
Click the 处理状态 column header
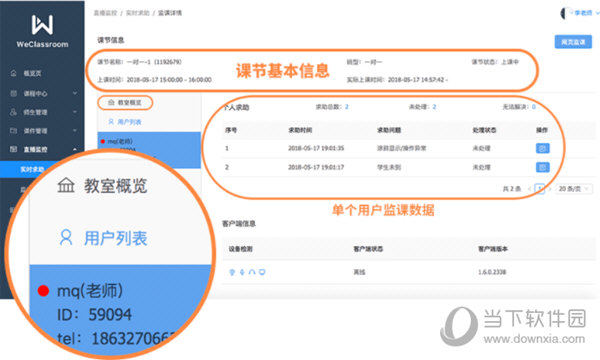(484, 130)
